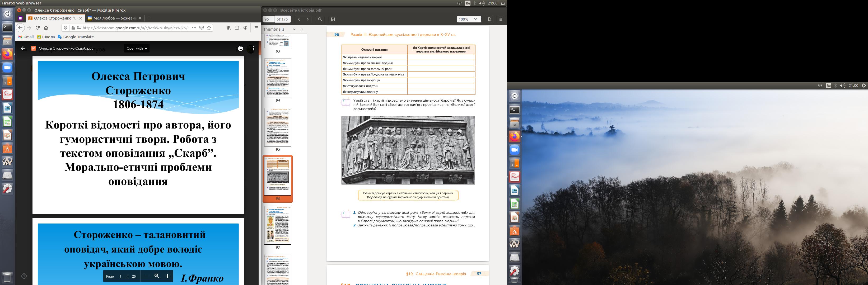The width and height of the screenshot is (868, 285).
Task: Save the page to Pocket
Action: (202, 28)
